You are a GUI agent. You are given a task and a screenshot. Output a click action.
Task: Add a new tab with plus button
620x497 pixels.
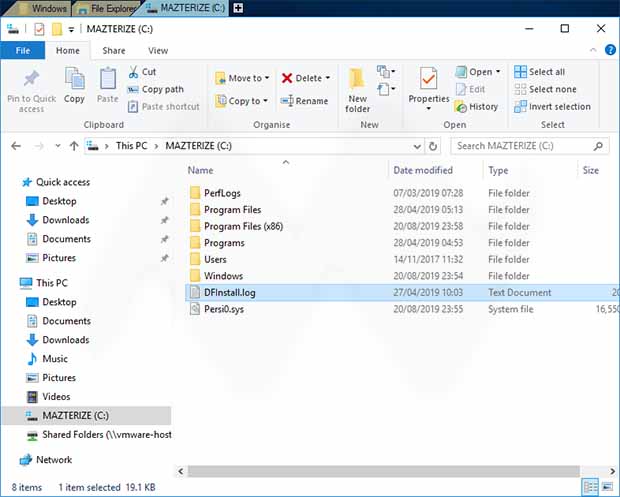pos(238,8)
